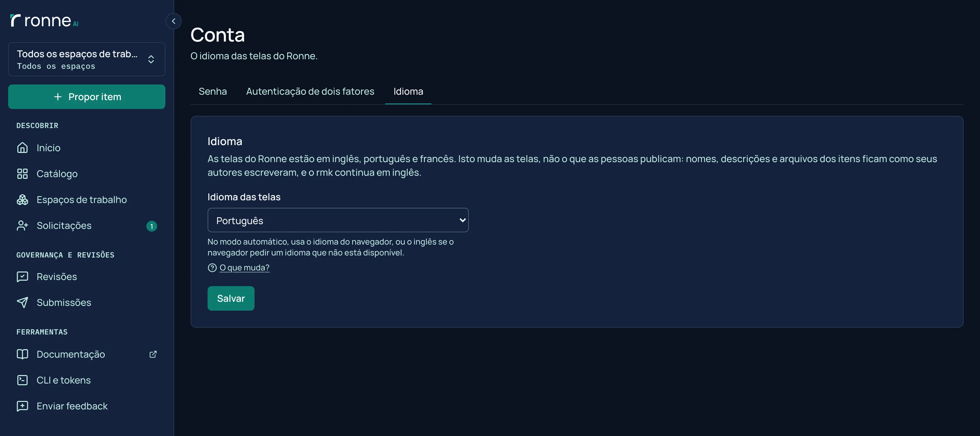Click the DESCOBRIR section label
Screen dimensions: 980x436
pos(37,126)
